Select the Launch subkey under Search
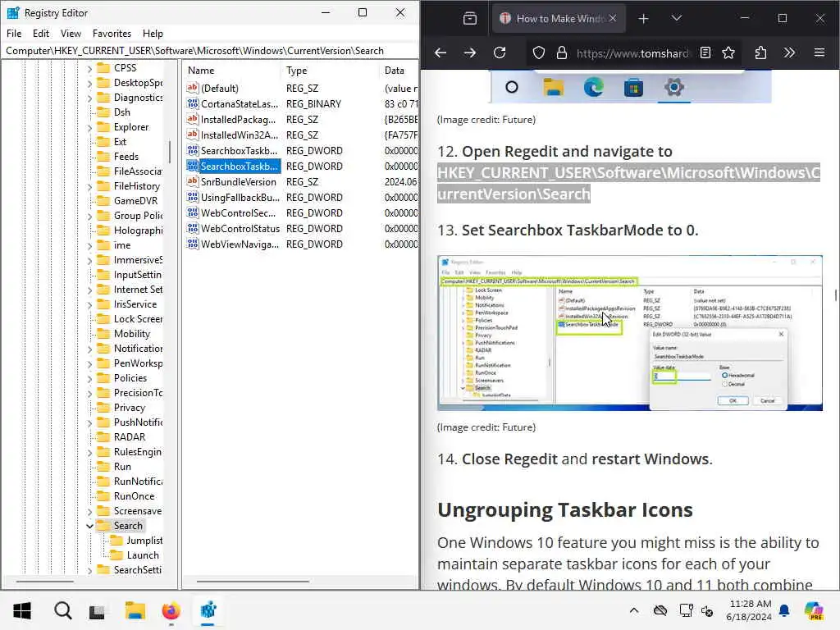Viewport: 840px width, 630px height. point(143,555)
